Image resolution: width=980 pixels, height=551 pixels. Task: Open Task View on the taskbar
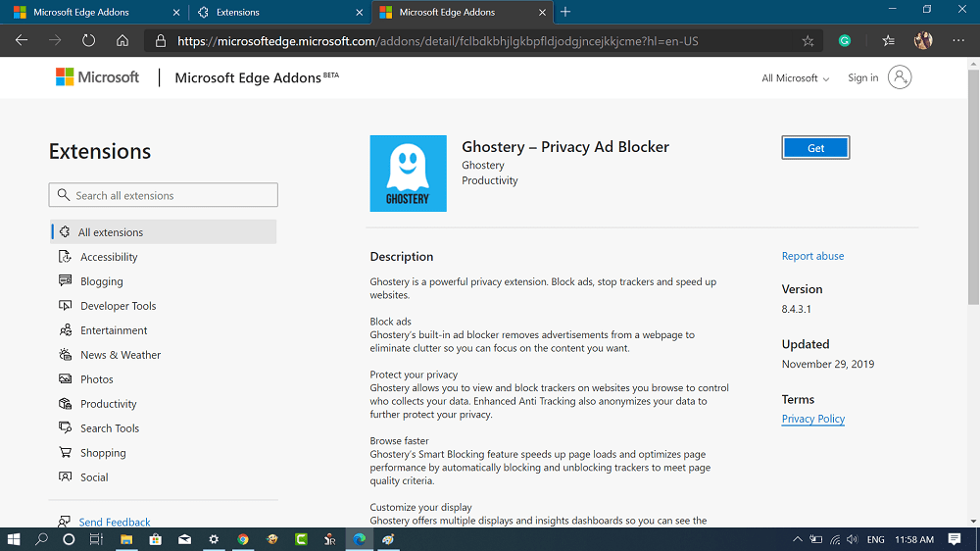[x=96, y=539]
